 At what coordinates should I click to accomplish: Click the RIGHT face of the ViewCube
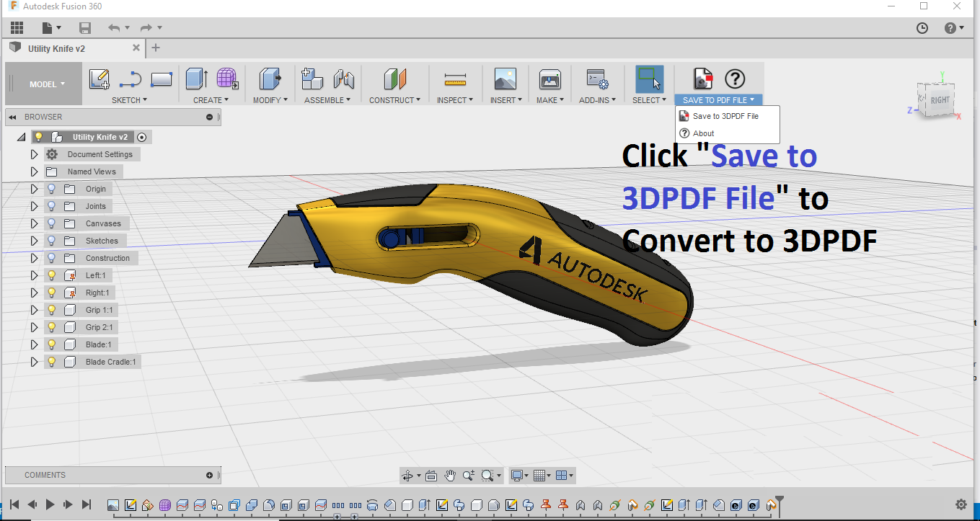click(x=940, y=100)
